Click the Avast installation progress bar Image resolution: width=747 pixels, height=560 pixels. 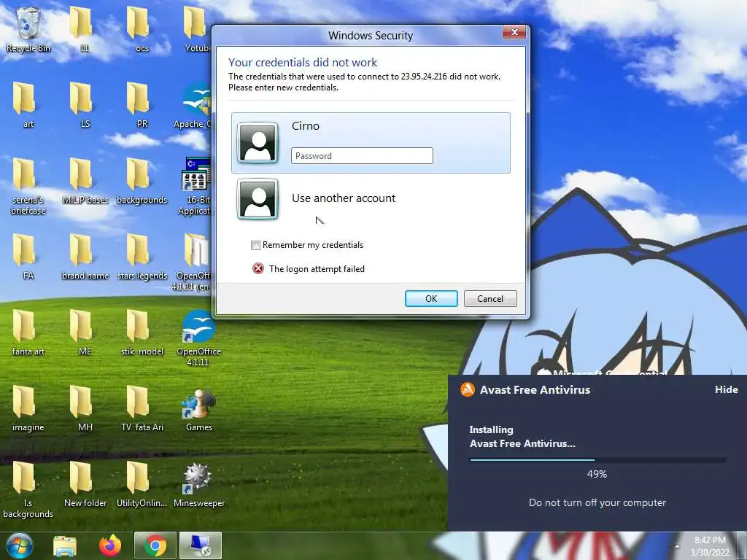[597, 460]
